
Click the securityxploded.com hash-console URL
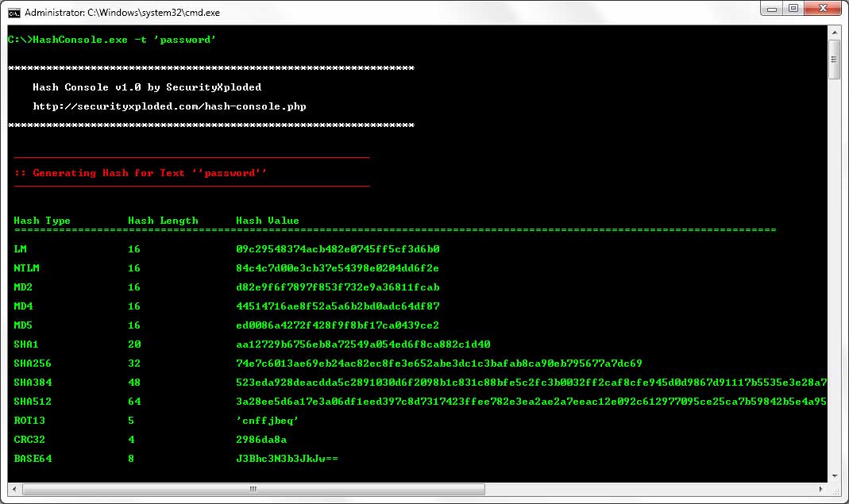(169, 106)
